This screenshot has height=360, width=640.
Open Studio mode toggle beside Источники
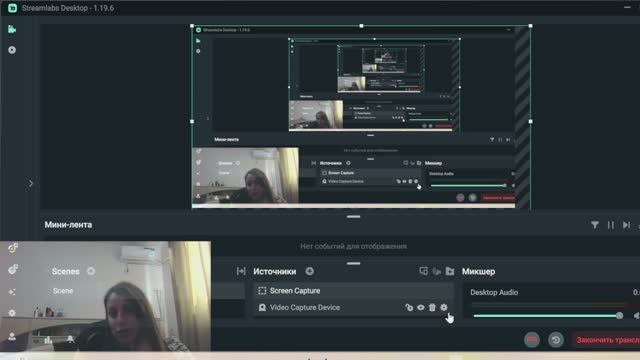coord(241,271)
